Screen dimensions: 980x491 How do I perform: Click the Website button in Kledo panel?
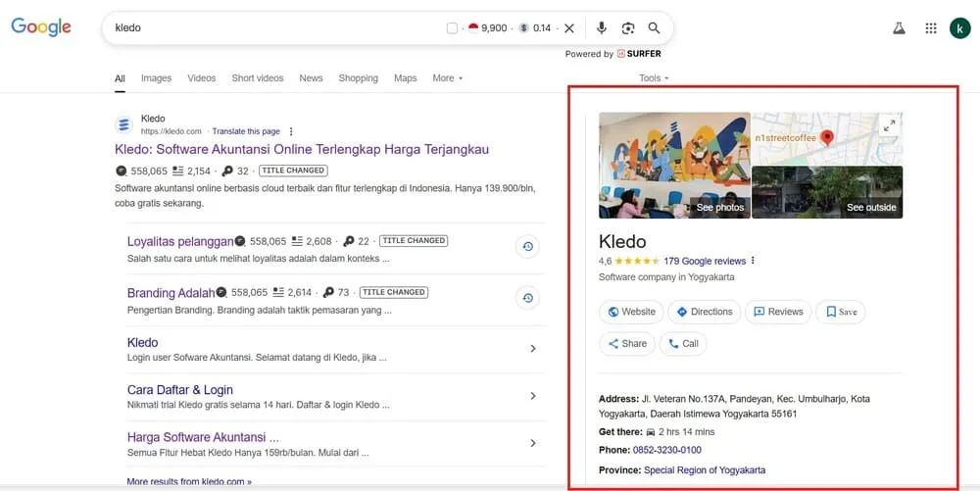[x=631, y=312]
